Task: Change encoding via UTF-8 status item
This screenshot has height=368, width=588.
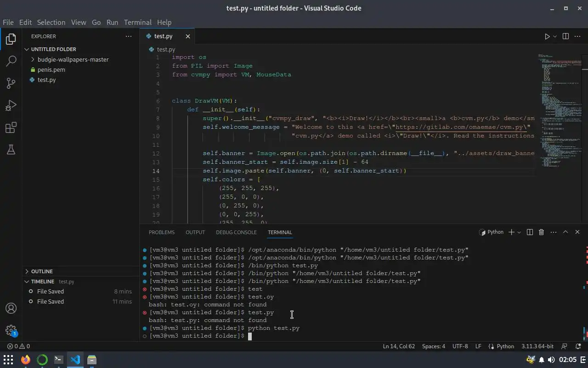Action: [460, 346]
